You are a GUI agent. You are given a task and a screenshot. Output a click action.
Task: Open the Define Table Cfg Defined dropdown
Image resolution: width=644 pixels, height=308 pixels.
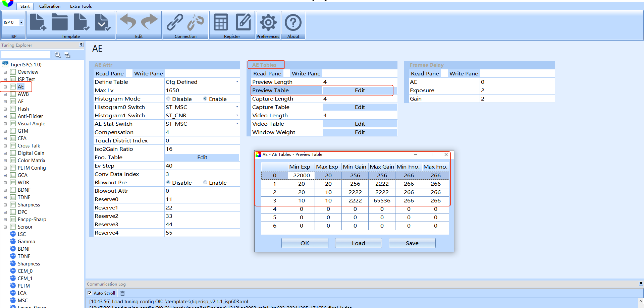click(x=237, y=82)
